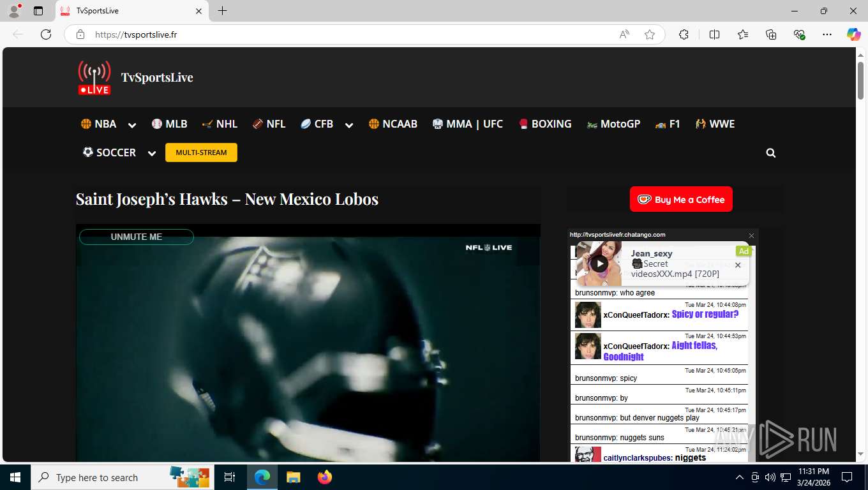Switch to Edge on the taskbar
The width and height of the screenshot is (868, 490).
(x=262, y=477)
